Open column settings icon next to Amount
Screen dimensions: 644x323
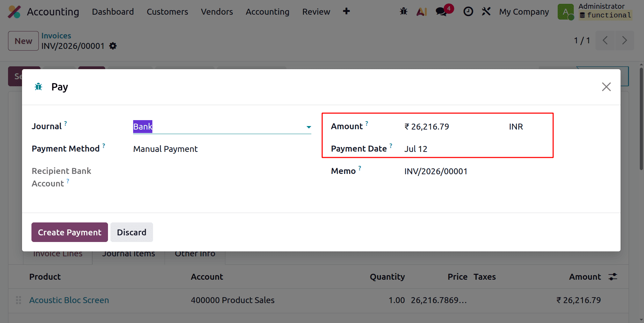coord(613,277)
